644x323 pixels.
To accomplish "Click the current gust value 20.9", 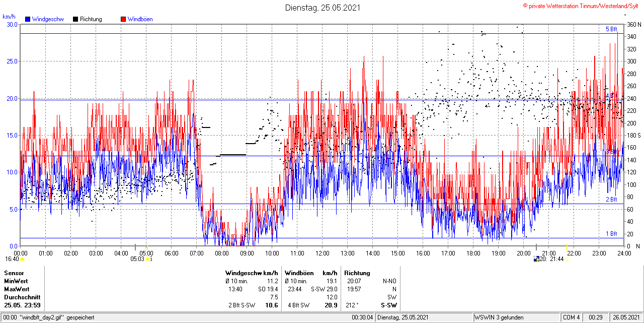I will 331,305.
